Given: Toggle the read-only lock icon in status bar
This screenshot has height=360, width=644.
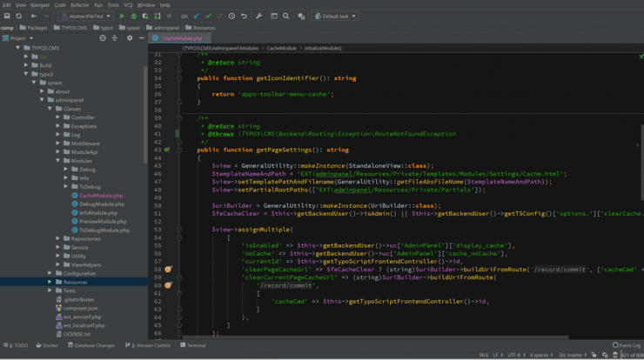Looking at the screenshot, I should (x=594, y=355).
